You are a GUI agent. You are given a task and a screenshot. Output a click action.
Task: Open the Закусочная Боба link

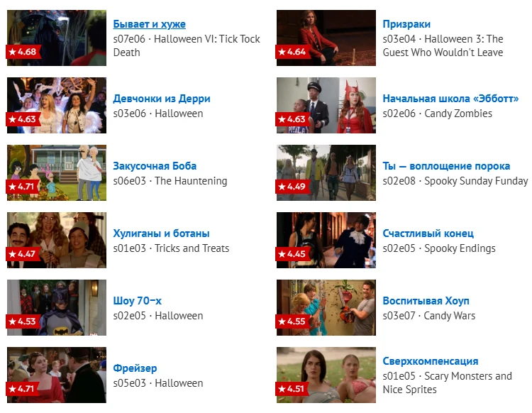155,166
